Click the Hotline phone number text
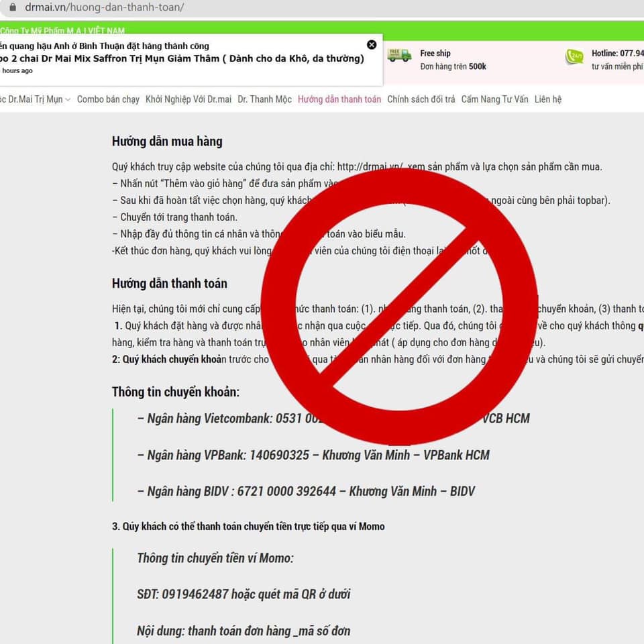 coord(616,53)
